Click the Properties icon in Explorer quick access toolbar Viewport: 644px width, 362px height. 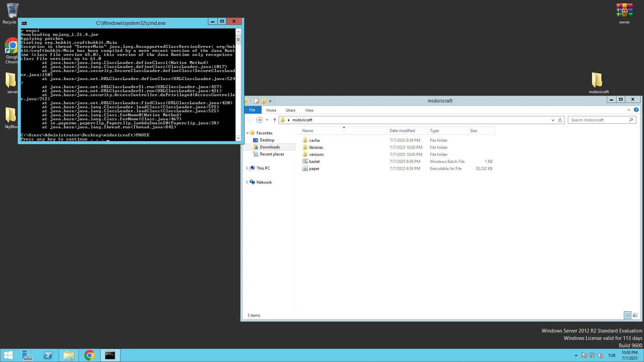257,101
